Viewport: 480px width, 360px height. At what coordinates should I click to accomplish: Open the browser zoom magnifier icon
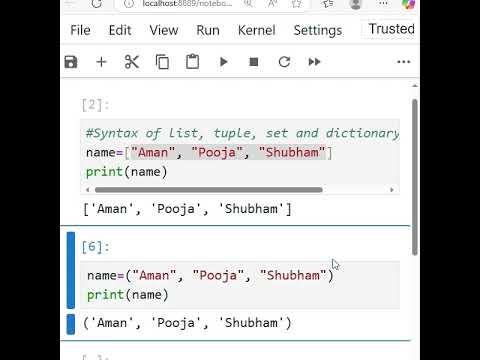pos(248,3)
